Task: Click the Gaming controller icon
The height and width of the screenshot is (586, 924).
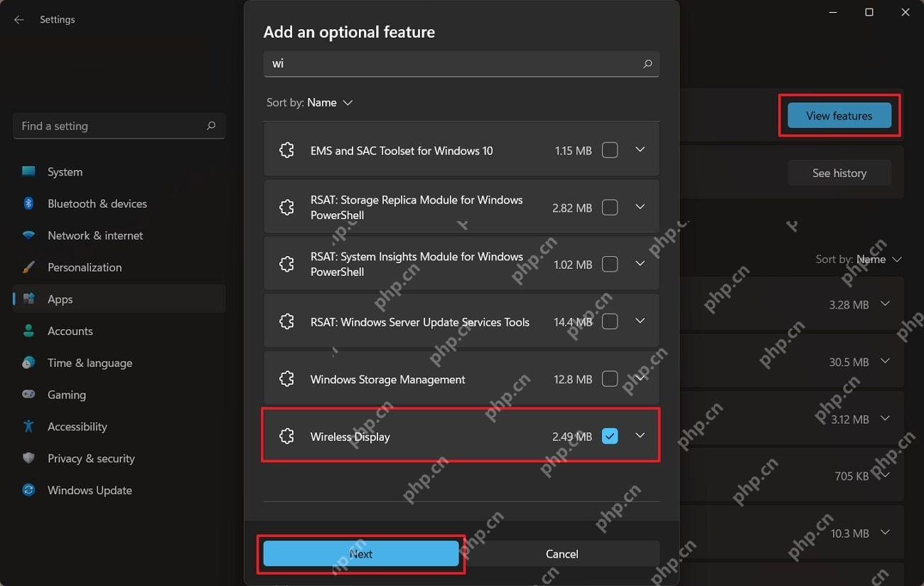Action: [28, 394]
